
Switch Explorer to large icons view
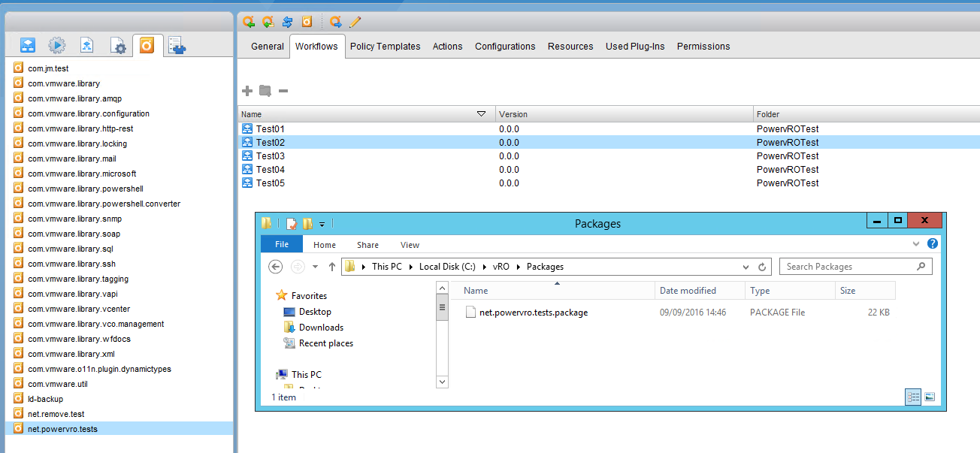pyautogui.click(x=930, y=397)
